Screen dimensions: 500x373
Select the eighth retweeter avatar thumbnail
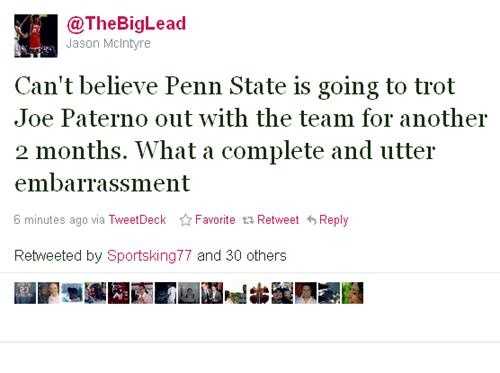pyautogui.click(x=189, y=293)
